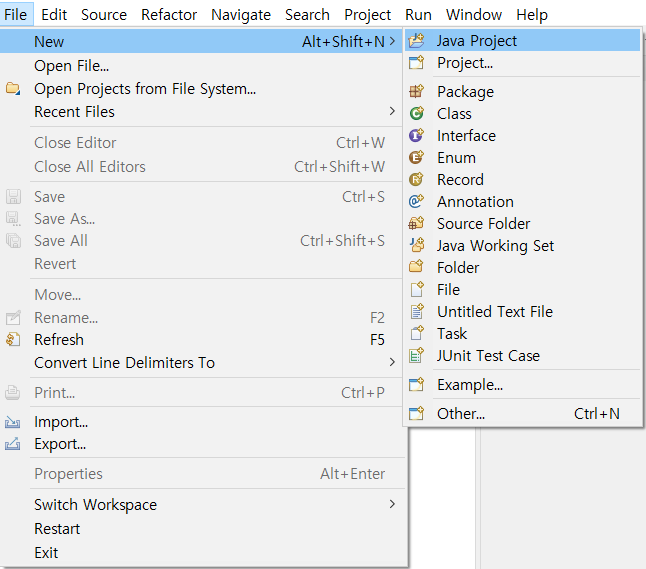
Task: Select Class in the New submenu
Action: point(522,113)
